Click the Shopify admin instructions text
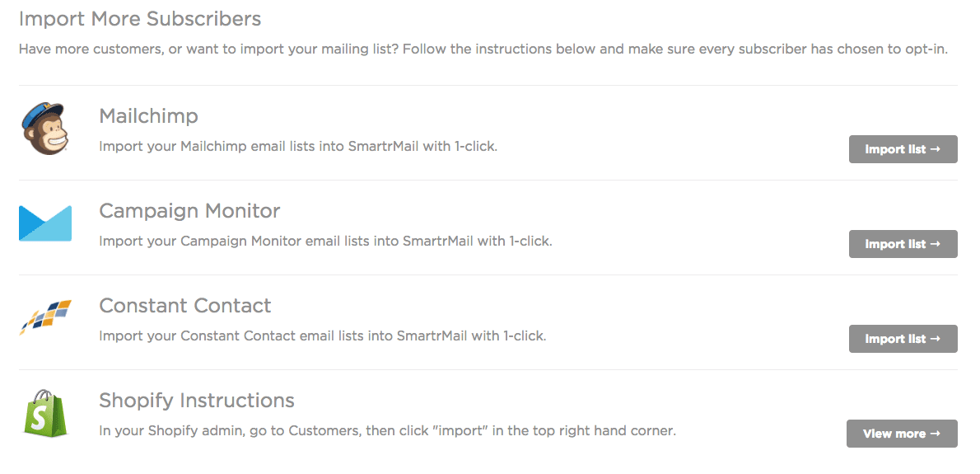This screenshot has height=474, width=980. (387, 430)
